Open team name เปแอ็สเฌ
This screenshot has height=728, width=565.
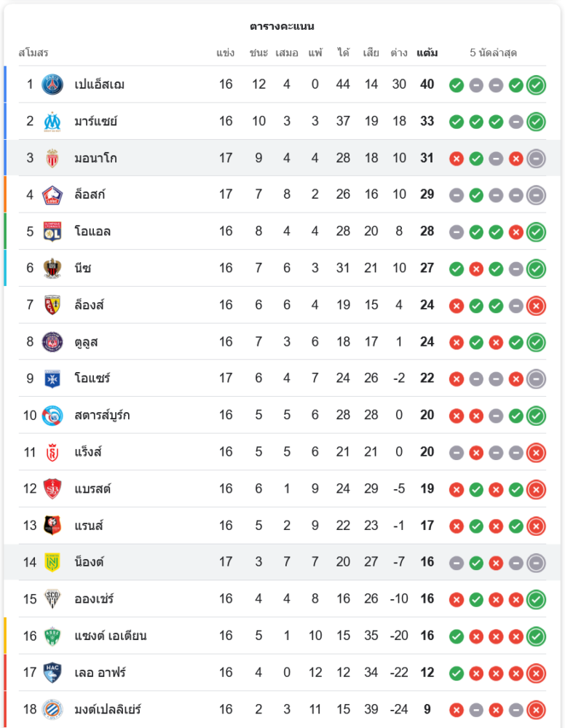point(99,84)
